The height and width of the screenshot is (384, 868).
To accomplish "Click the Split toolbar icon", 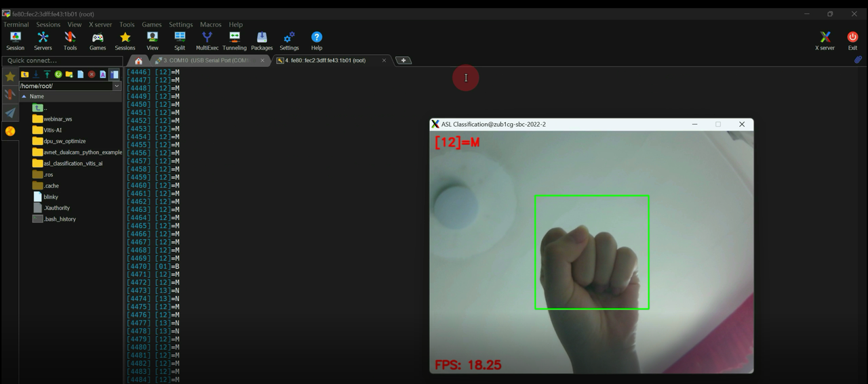I will tap(180, 41).
